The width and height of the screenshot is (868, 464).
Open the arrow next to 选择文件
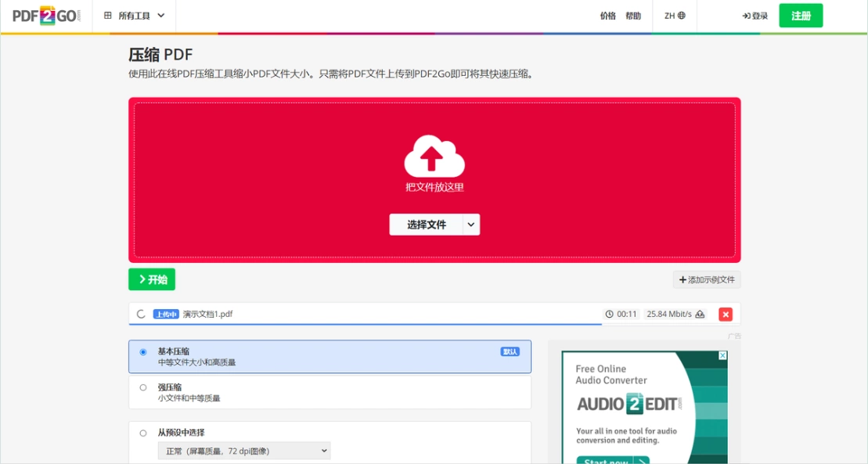point(471,225)
